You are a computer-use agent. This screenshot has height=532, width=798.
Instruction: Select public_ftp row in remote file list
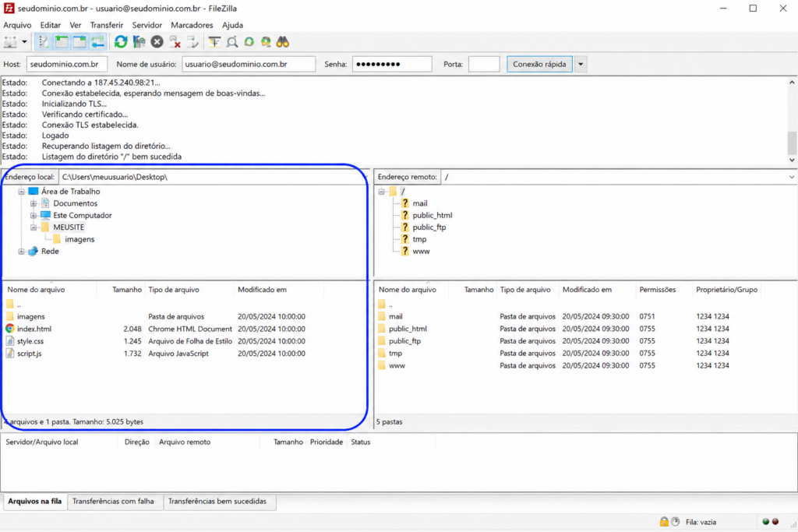[x=585, y=340]
